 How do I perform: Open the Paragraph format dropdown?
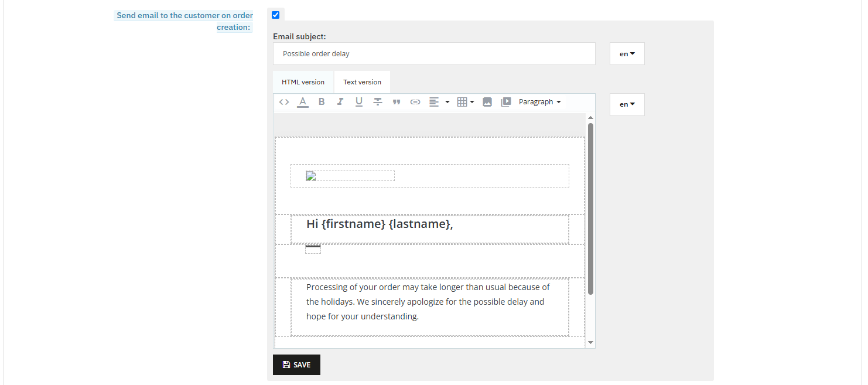(x=540, y=102)
